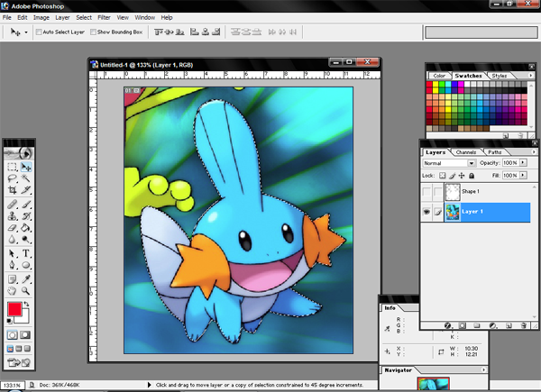Select the Eraser tool
This screenshot has width=541, height=392.
click(x=12, y=228)
